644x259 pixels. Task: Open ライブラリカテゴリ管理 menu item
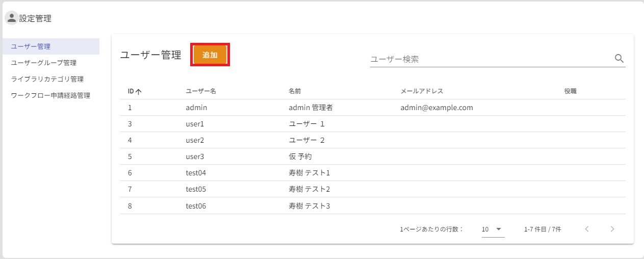(47, 79)
